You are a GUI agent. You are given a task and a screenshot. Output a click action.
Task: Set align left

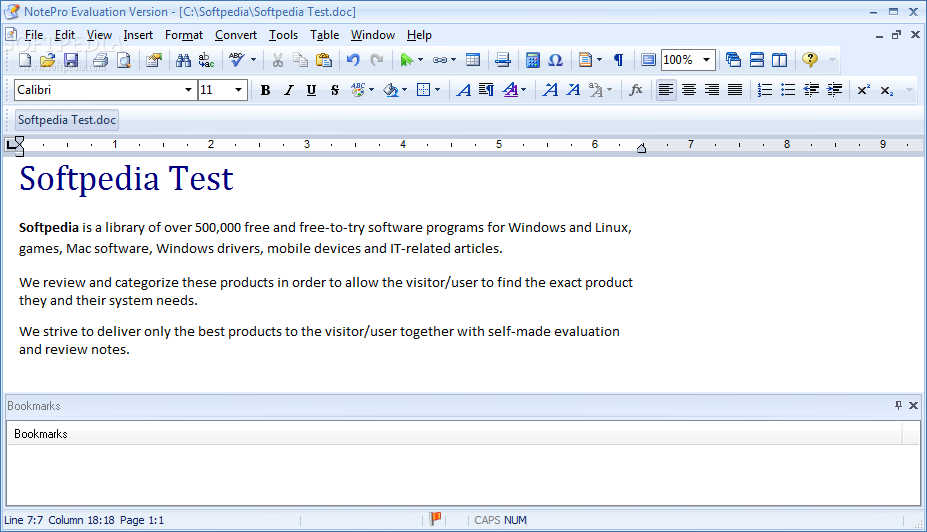point(666,90)
